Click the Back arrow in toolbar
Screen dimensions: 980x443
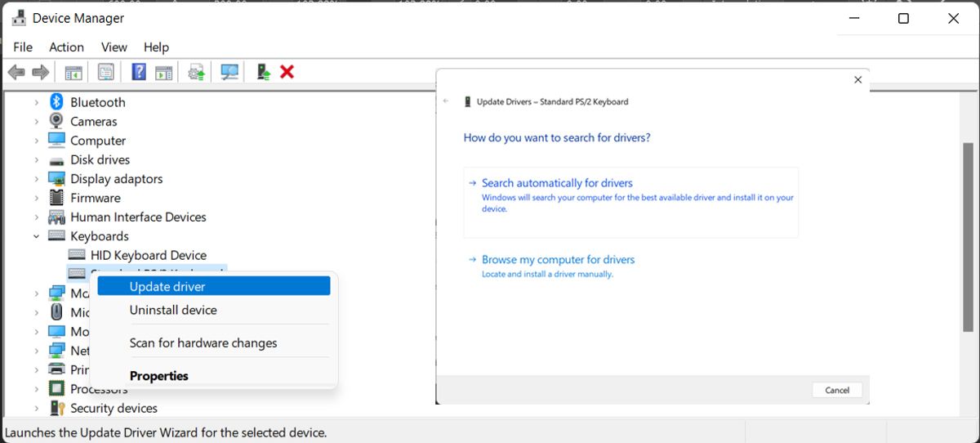click(16, 73)
